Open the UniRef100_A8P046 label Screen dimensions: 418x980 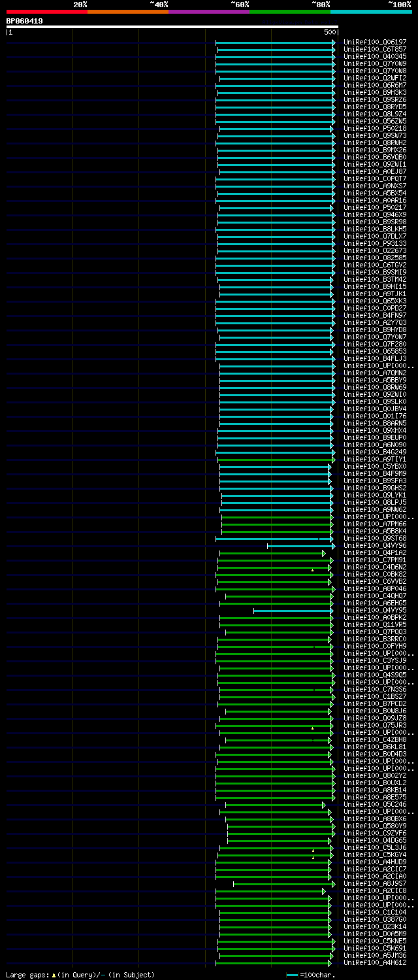375,588
